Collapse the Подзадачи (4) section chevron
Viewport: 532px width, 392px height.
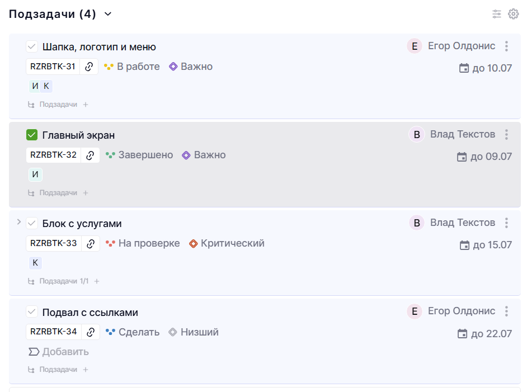click(x=108, y=14)
